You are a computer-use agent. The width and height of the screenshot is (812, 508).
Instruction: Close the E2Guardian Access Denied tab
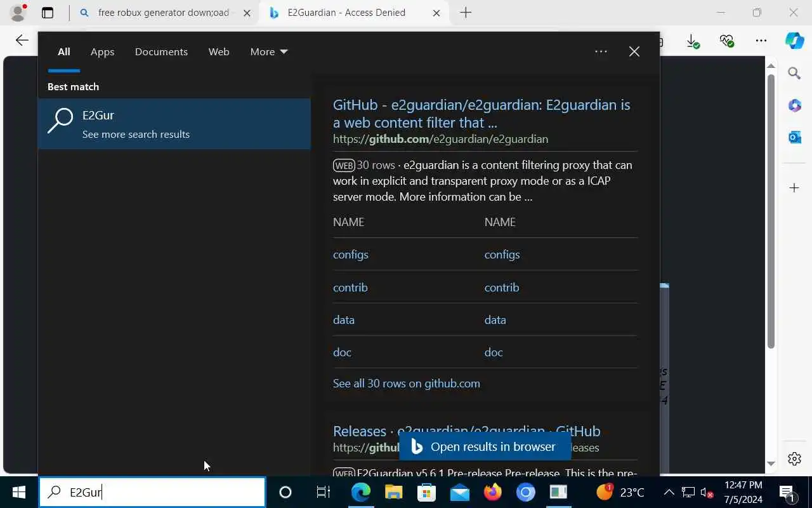coord(436,13)
